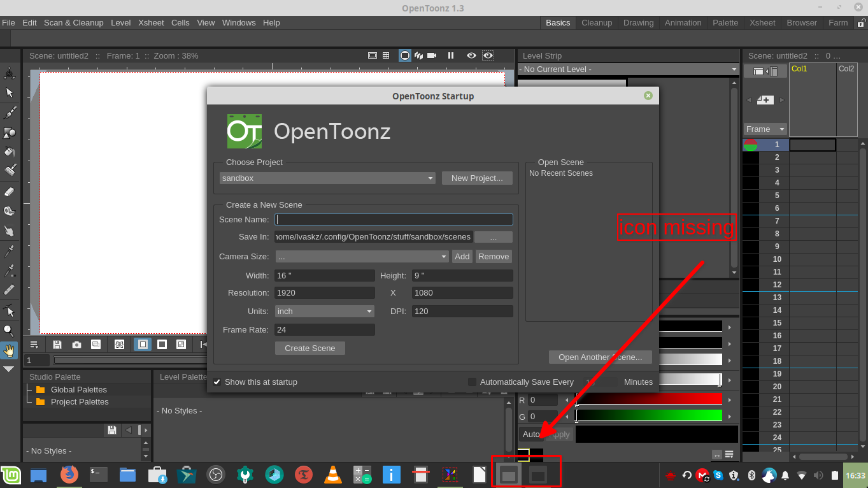Select the Style Picker tool
The height and width of the screenshot is (488, 868).
click(10, 250)
